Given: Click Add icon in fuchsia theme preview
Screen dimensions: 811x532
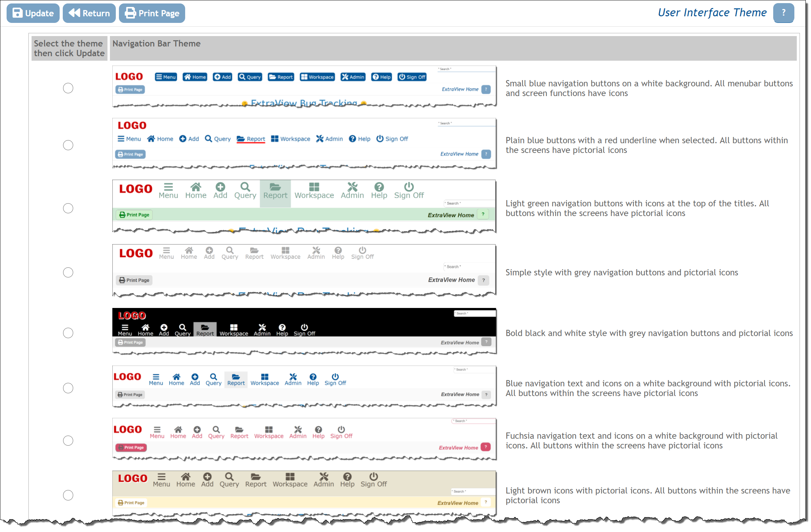Looking at the screenshot, I should pyautogui.click(x=197, y=429).
